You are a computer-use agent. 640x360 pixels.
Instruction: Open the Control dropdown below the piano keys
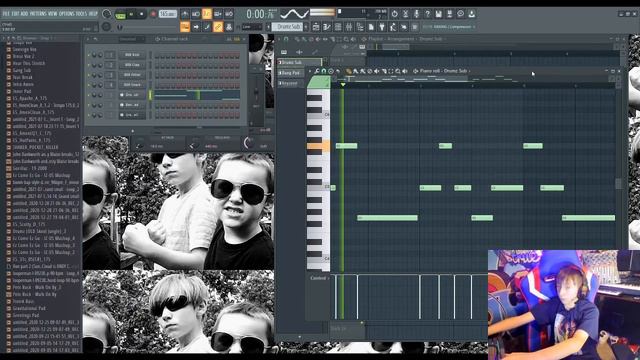coord(320,278)
